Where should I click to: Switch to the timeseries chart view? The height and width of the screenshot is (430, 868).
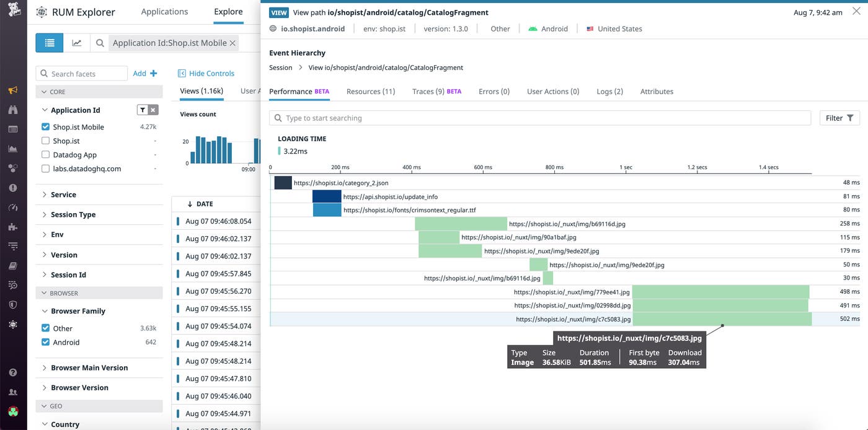[x=77, y=43]
